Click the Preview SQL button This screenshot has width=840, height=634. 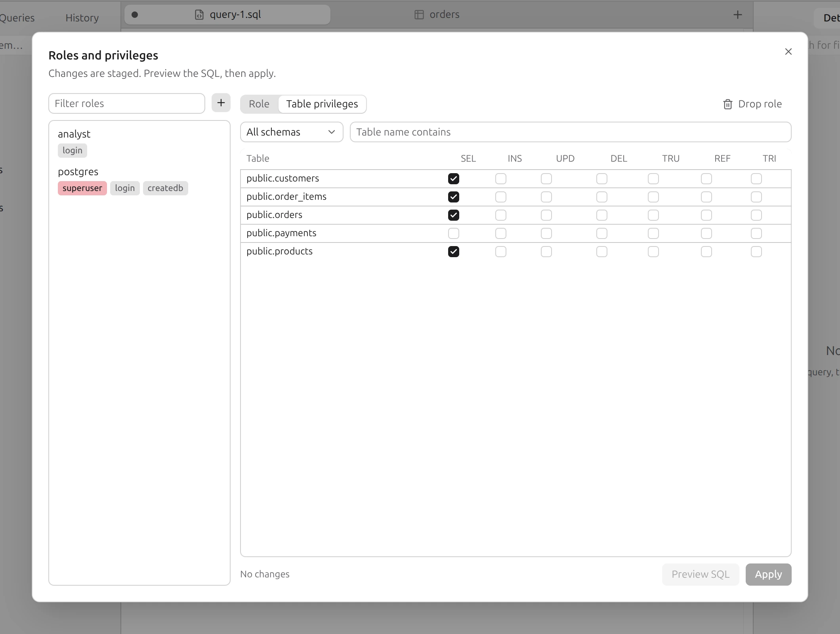click(700, 574)
